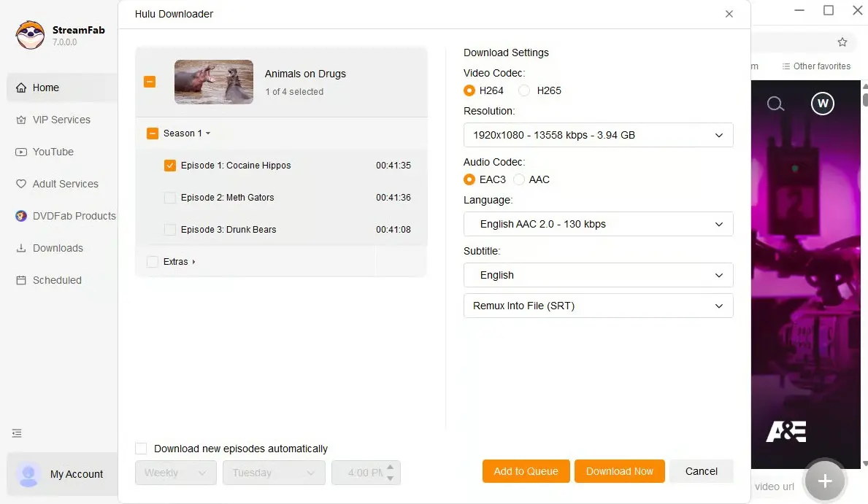Check Episode 2: Meth Gators
Screen dimensions: 868x504
click(170, 198)
